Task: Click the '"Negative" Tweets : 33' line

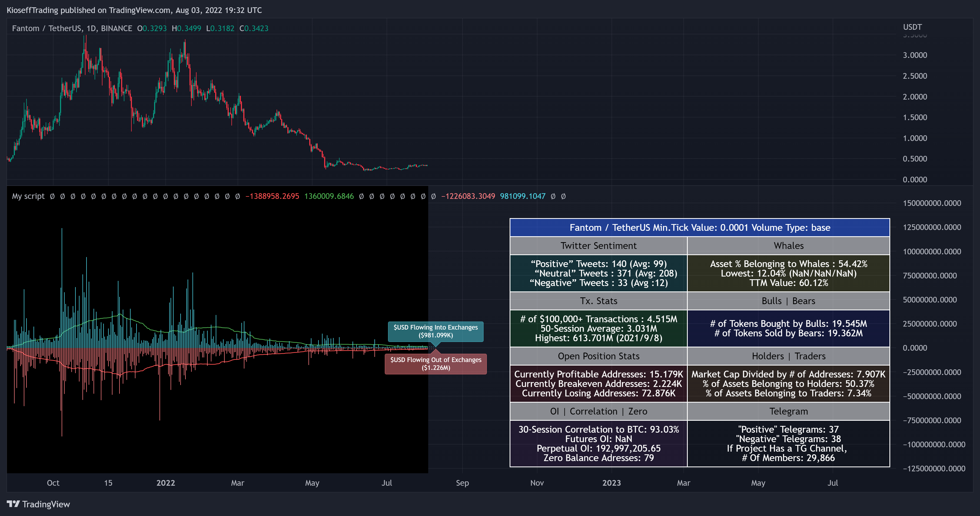Action: coord(599,283)
